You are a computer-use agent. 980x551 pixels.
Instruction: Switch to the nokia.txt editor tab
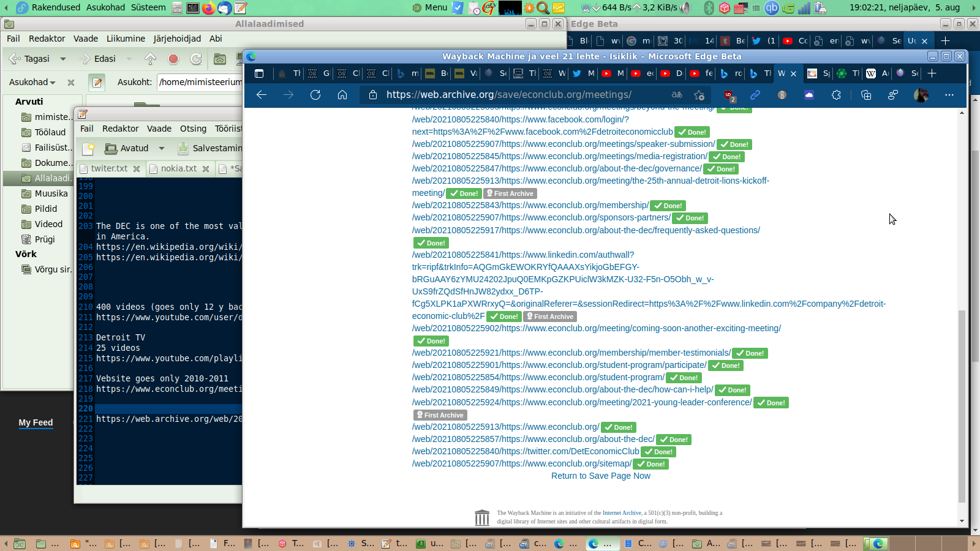click(179, 168)
